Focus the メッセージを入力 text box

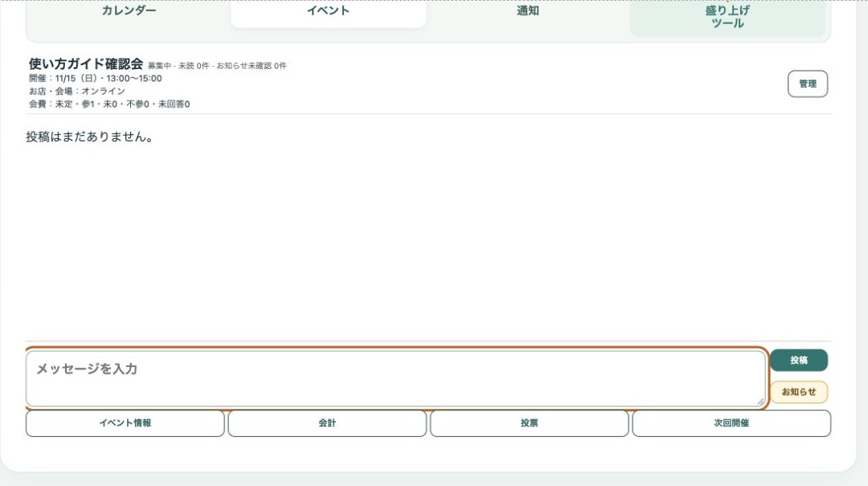click(395, 378)
